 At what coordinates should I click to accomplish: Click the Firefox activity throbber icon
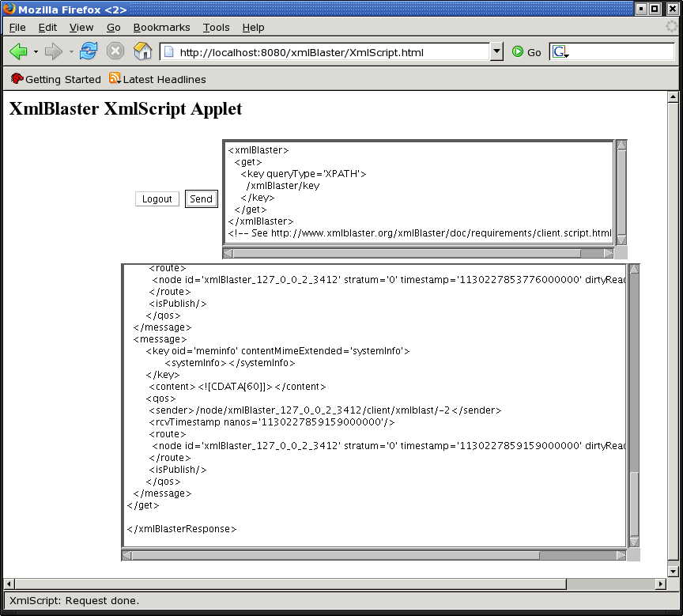pyautogui.click(x=672, y=27)
